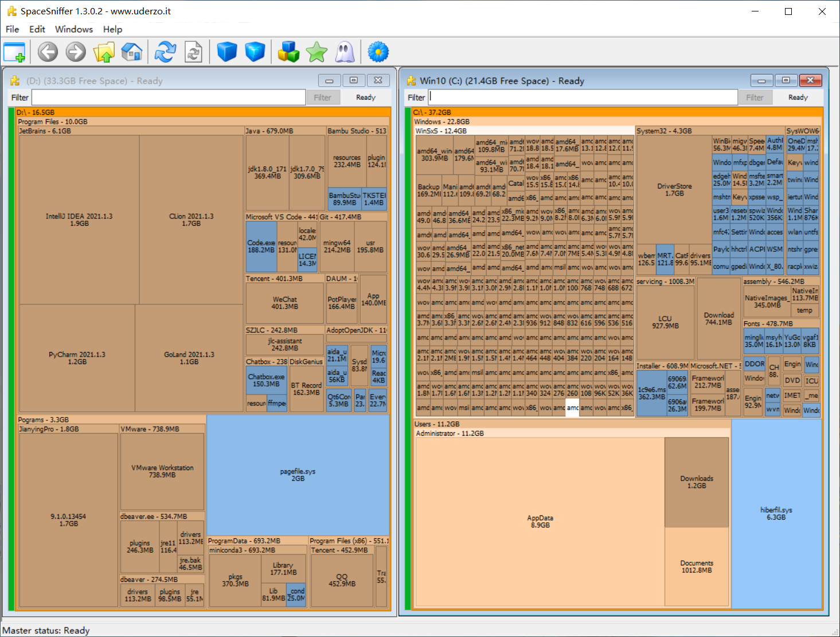Select the pagefile.sys block in the D: drive map

pos(298,475)
